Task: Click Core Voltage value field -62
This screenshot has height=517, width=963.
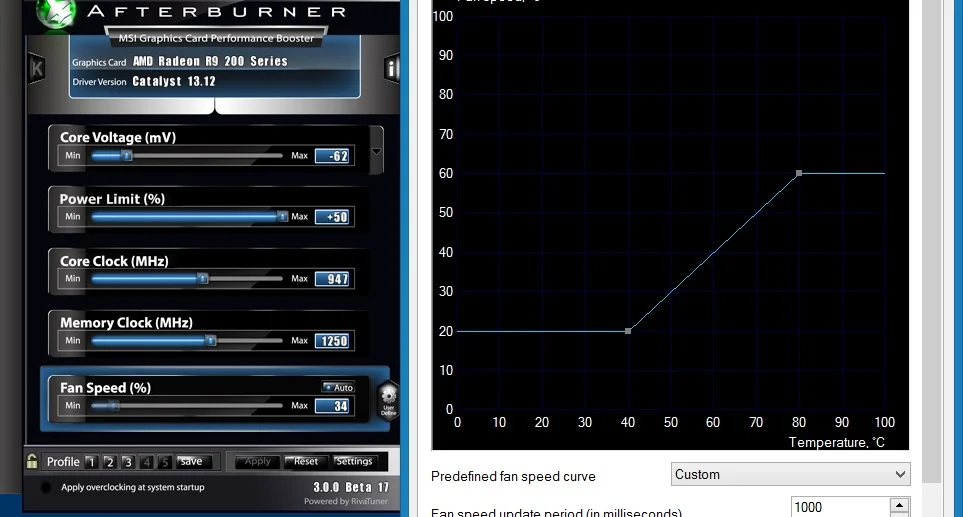Action: click(332, 156)
